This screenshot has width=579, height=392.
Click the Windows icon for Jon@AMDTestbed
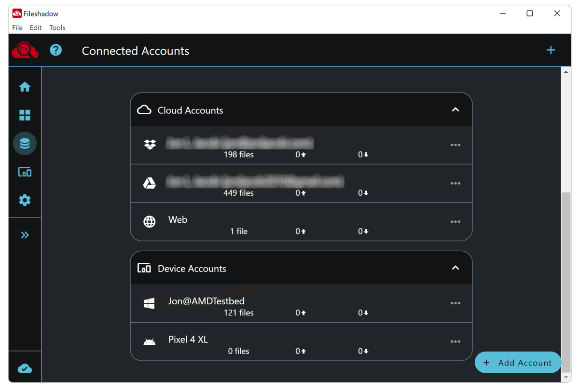[x=150, y=303]
